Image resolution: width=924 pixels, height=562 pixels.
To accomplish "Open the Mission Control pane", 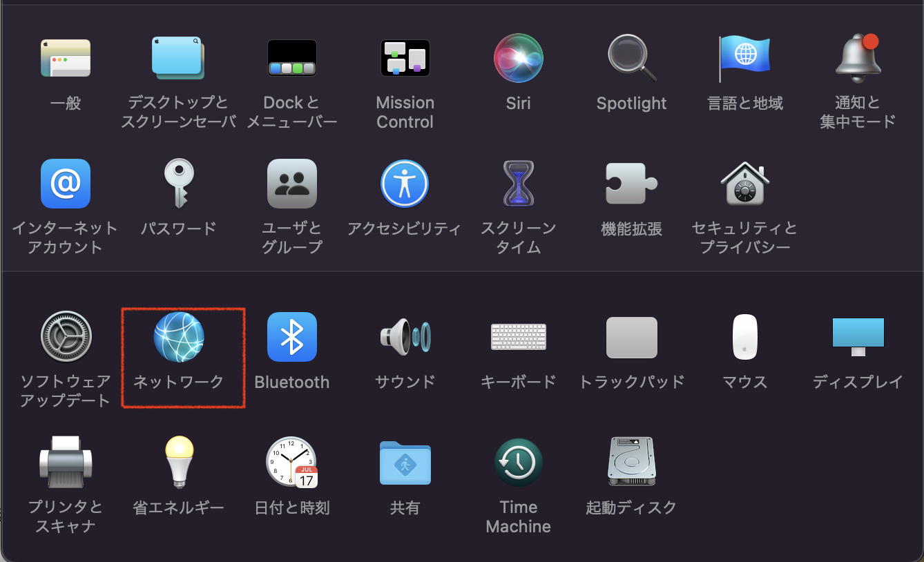I will (405, 58).
